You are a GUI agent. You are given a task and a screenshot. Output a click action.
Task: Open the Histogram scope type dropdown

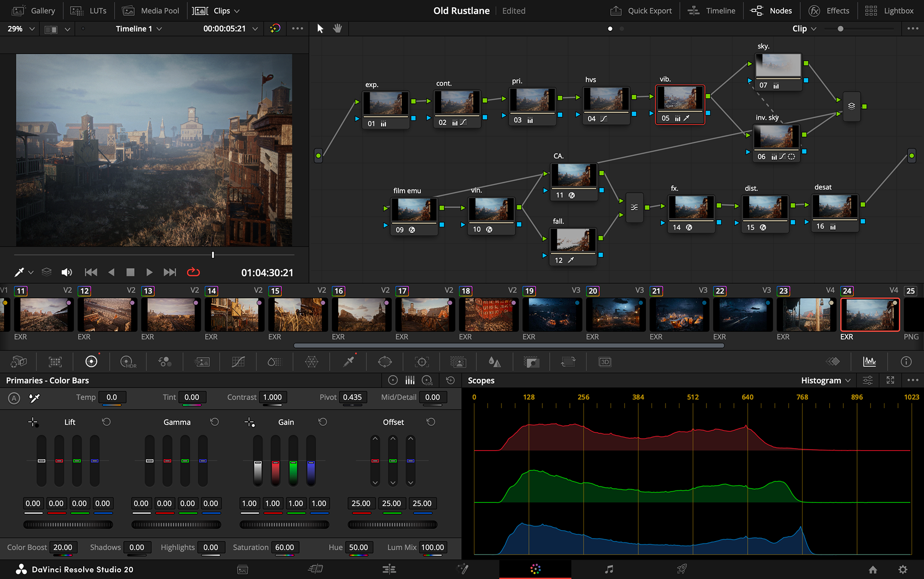click(825, 380)
